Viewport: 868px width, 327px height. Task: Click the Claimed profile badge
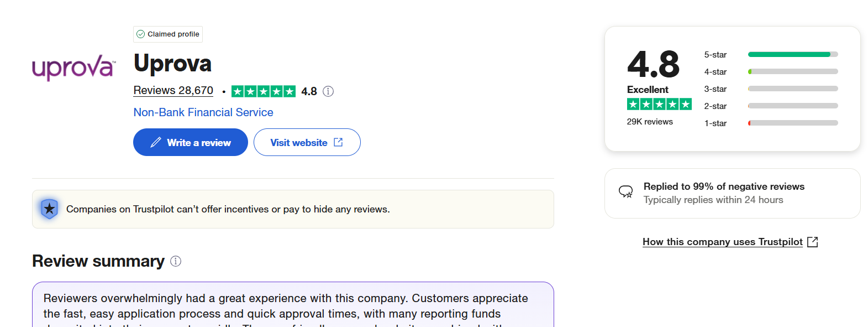pyautogui.click(x=168, y=34)
